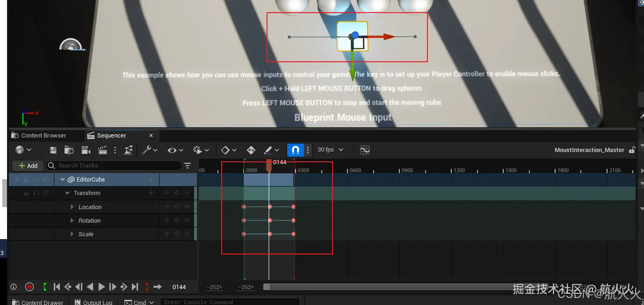Play the sequence forward
The width and height of the screenshot is (644, 305).
101,287
